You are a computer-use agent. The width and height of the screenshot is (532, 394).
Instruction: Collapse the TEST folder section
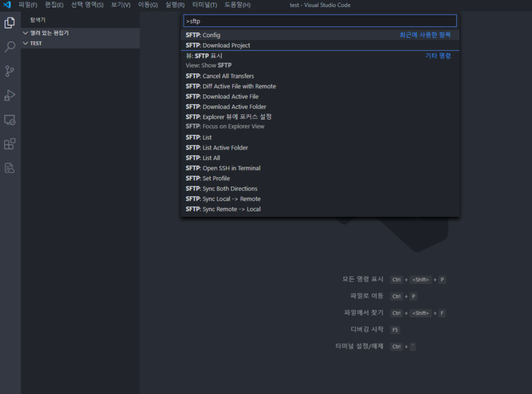(x=80, y=43)
